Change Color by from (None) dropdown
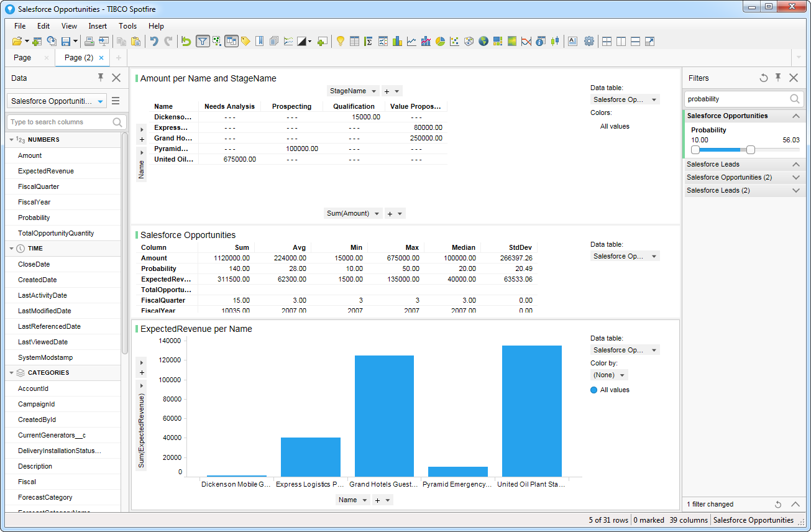 (x=609, y=375)
